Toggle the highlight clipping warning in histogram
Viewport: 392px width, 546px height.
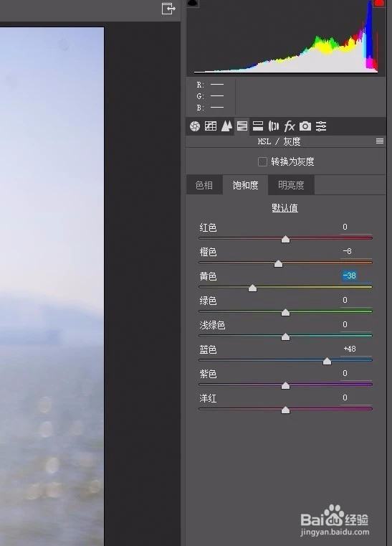pos(379,3)
